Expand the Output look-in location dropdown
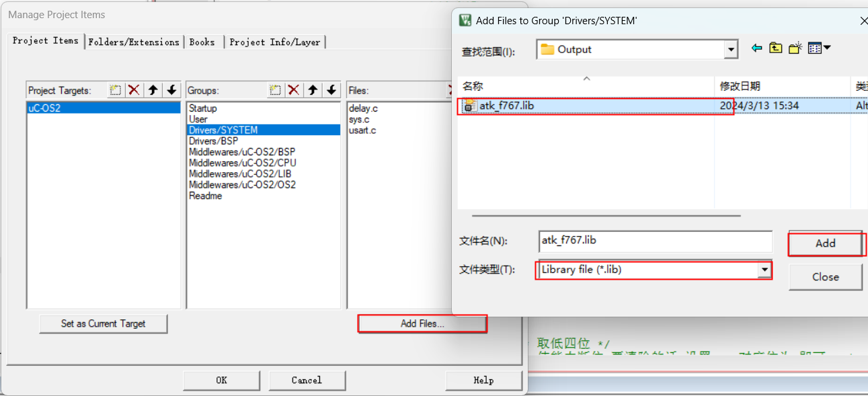The height and width of the screenshot is (396, 868). point(731,50)
